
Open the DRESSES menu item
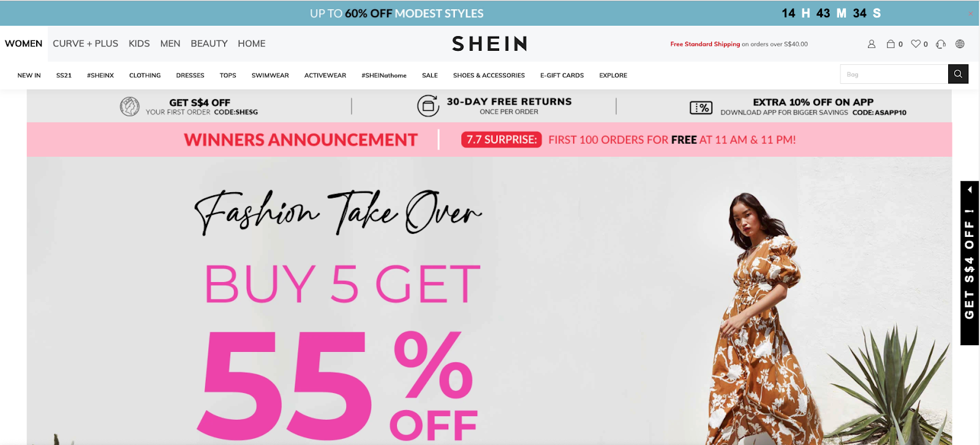190,75
